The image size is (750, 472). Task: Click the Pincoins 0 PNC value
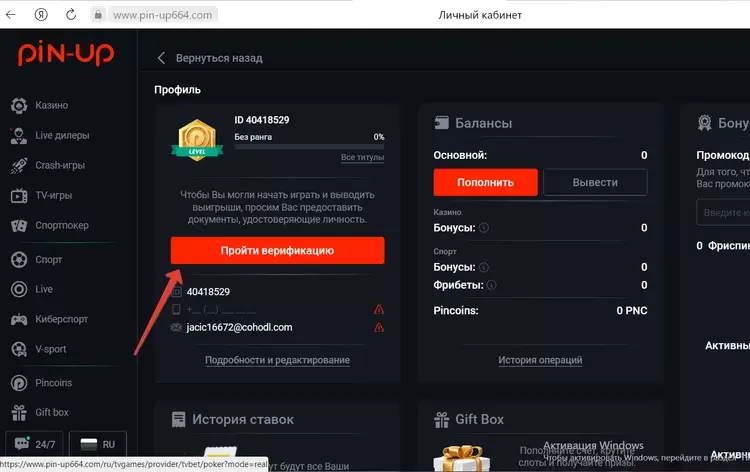(x=632, y=310)
